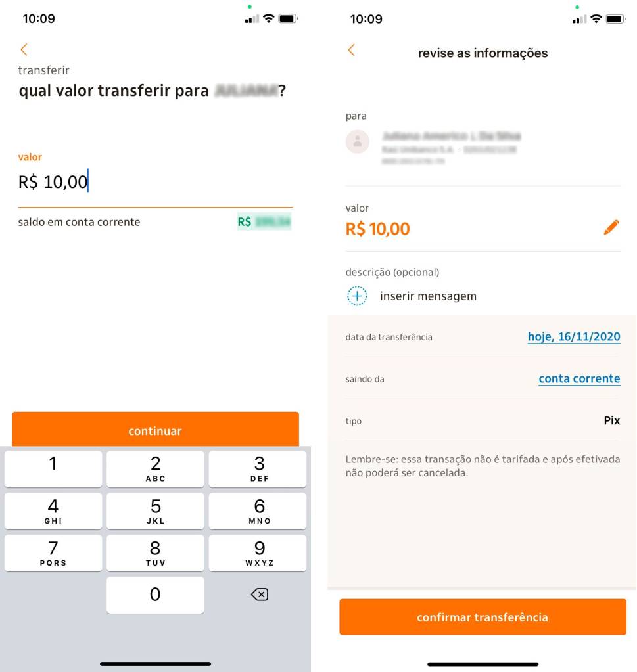Change source account conta corrente
Viewport: 637px width, 672px height.
(578, 379)
